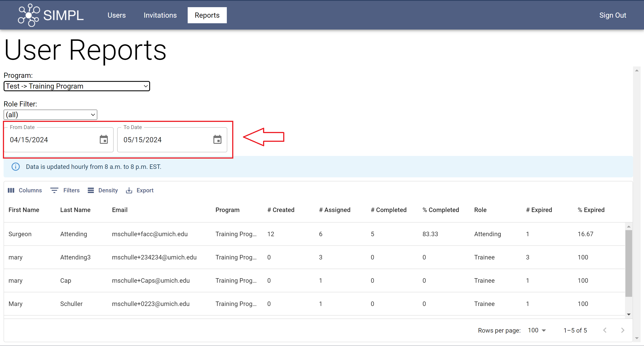Open the Invitations tab
This screenshot has width=644, height=346.
(x=160, y=15)
